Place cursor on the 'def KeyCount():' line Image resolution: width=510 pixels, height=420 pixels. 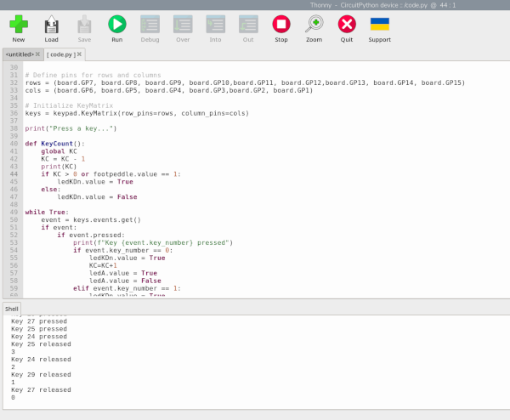pos(55,144)
